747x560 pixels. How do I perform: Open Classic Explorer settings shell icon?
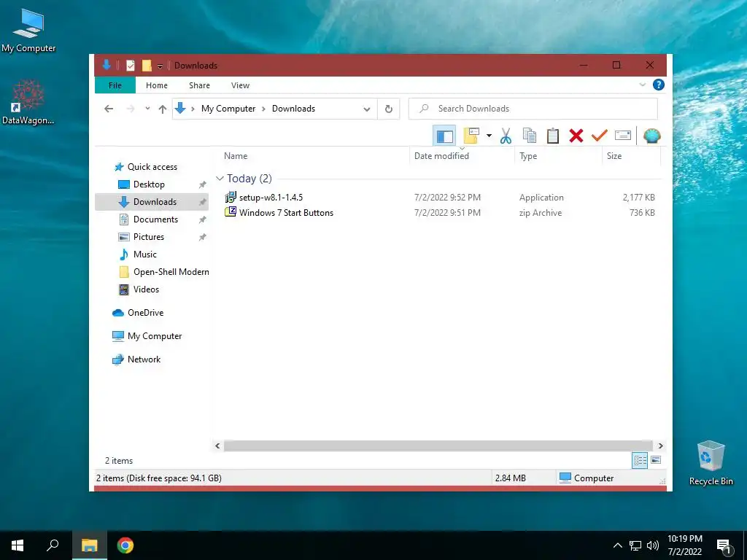coord(651,136)
